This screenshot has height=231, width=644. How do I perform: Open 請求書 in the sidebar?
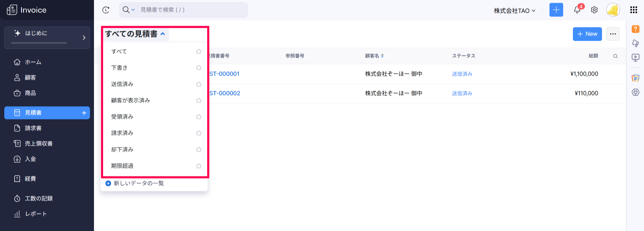point(33,128)
